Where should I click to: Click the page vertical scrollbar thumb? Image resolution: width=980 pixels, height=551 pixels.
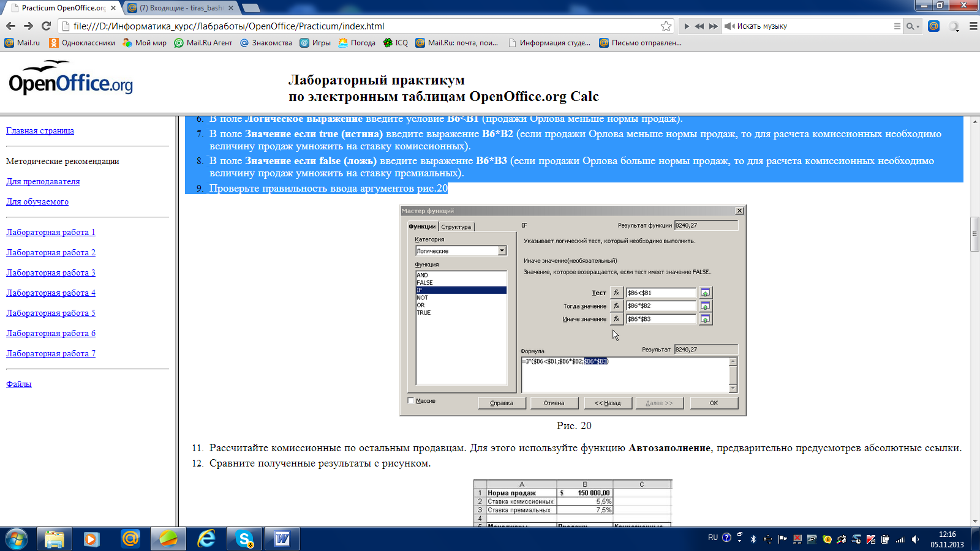pyautogui.click(x=974, y=234)
